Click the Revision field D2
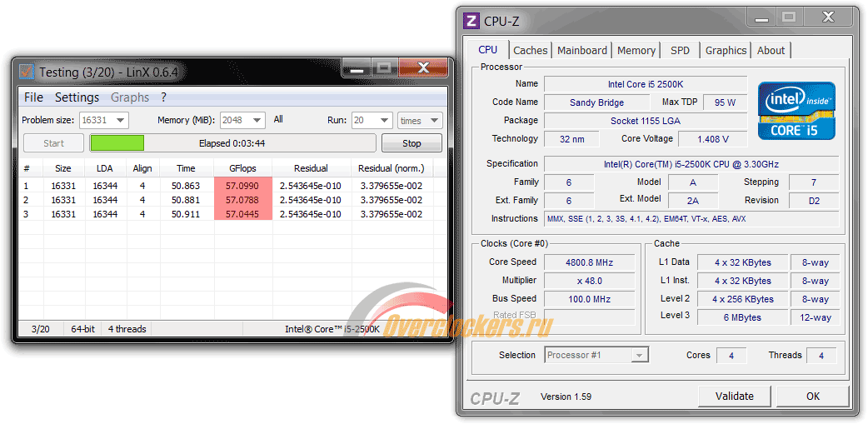Image resolution: width=868 pixels, height=424 pixels. 814,201
